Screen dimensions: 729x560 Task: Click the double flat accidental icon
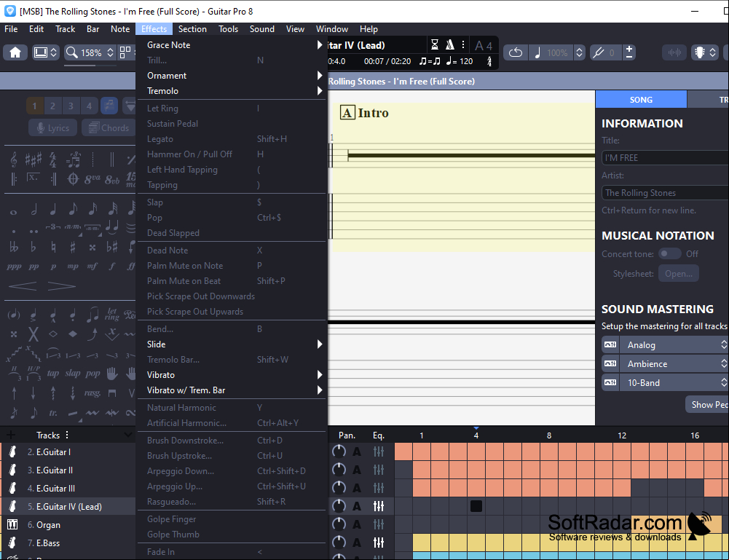click(x=14, y=247)
